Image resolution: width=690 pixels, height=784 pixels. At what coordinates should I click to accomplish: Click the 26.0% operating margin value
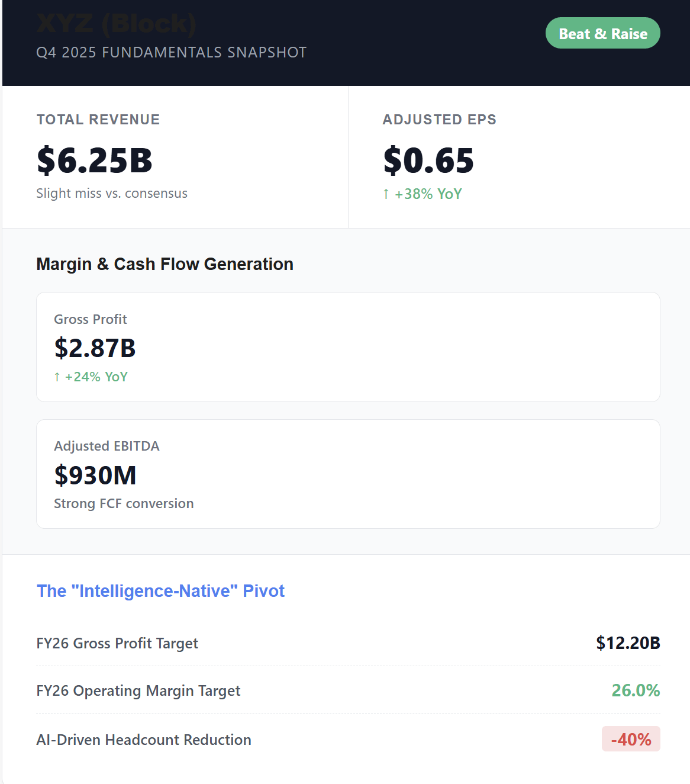(636, 690)
